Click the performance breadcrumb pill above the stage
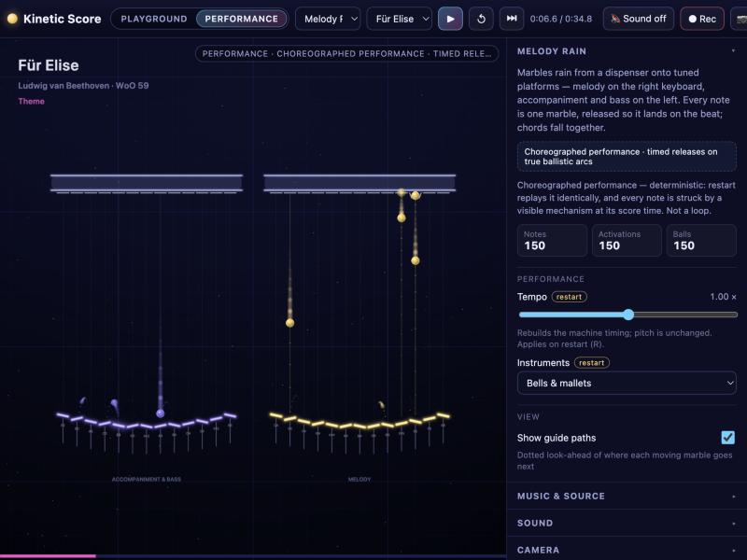747x560 pixels. (x=346, y=54)
